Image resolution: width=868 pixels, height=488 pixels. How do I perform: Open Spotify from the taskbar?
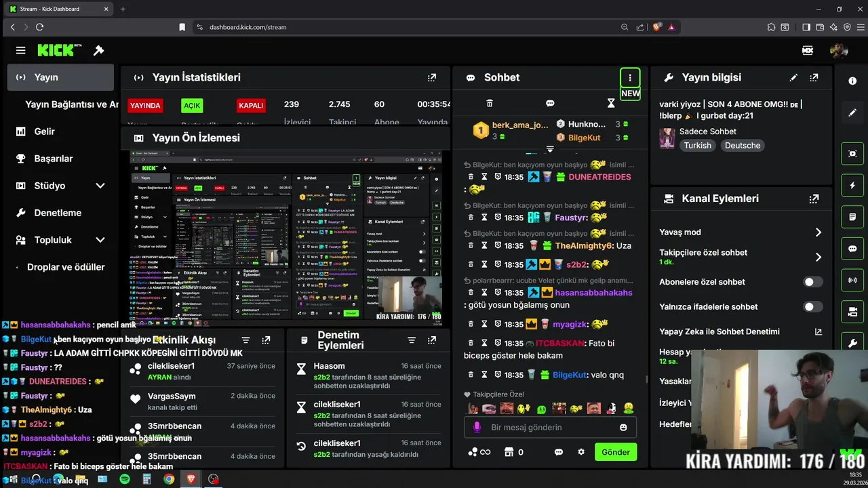(x=125, y=479)
